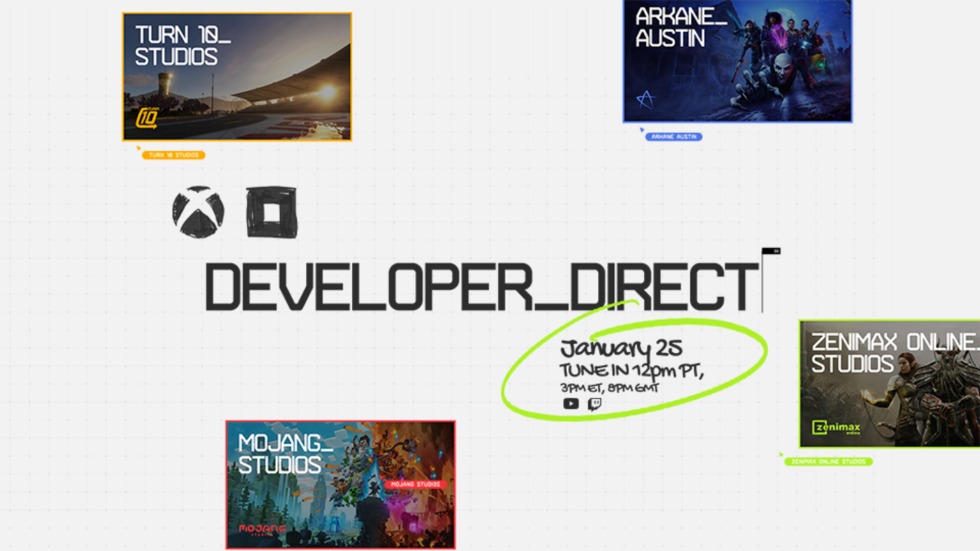Click the handwritten January 25 date

coord(620,348)
